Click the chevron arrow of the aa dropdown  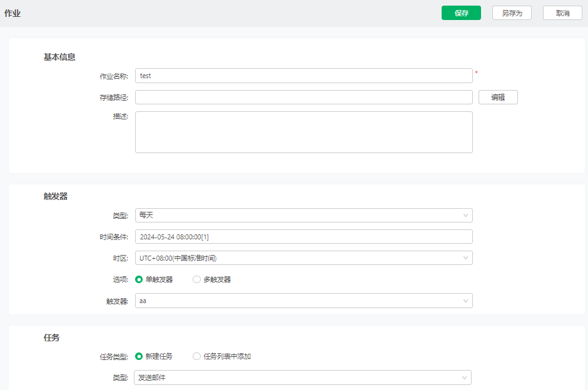point(465,301)
